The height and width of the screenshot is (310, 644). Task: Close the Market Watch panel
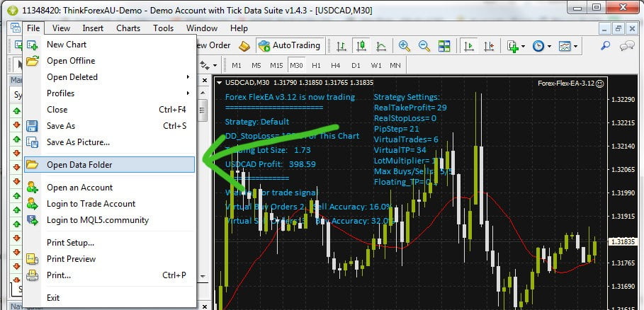point(205,81)
